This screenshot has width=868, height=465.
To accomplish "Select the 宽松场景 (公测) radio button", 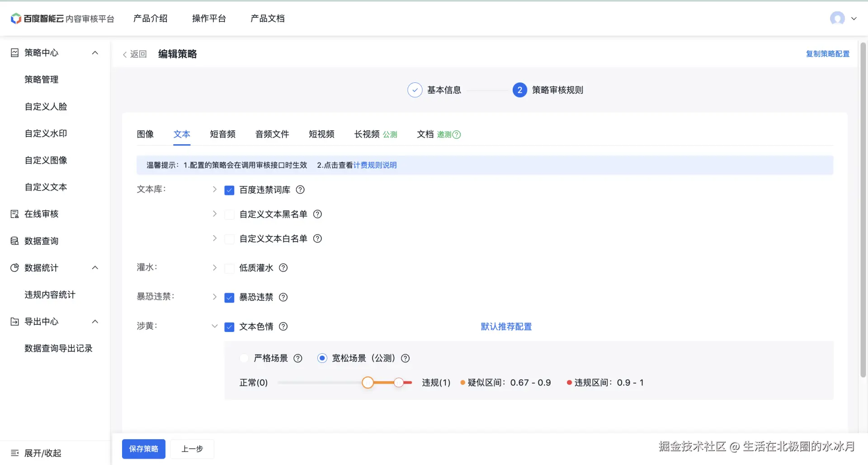I will (322, 358).
